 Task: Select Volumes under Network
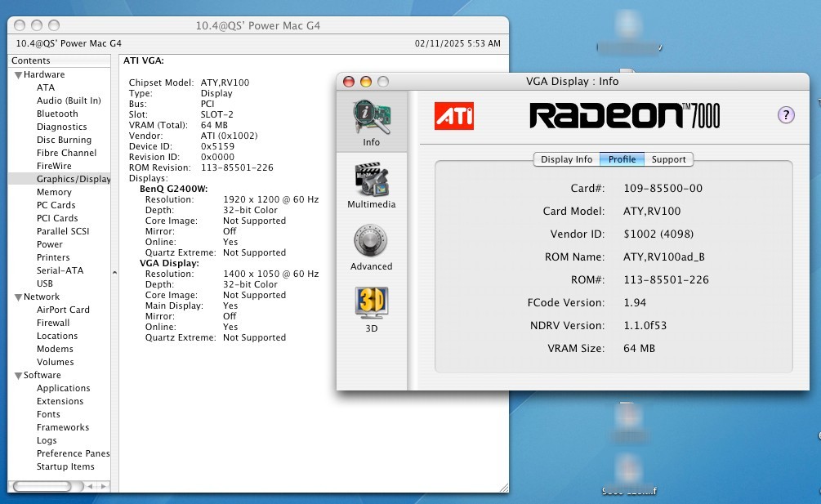tap(55, 362)
